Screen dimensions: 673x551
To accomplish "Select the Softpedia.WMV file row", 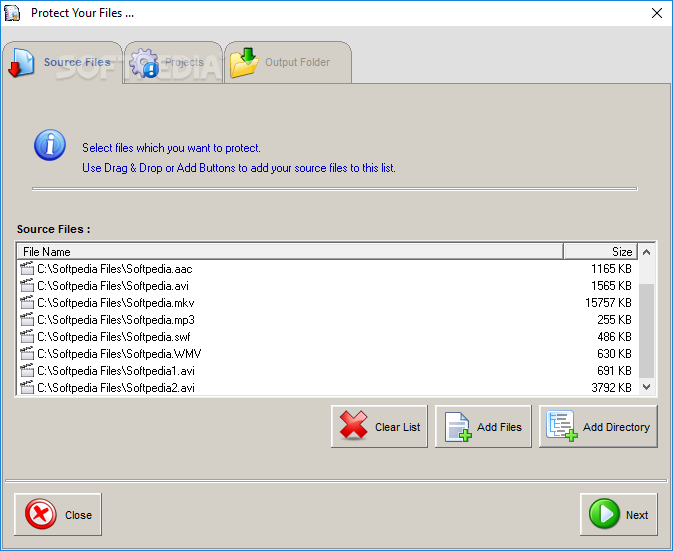I will pyautogui.click(x=327, y=354).
